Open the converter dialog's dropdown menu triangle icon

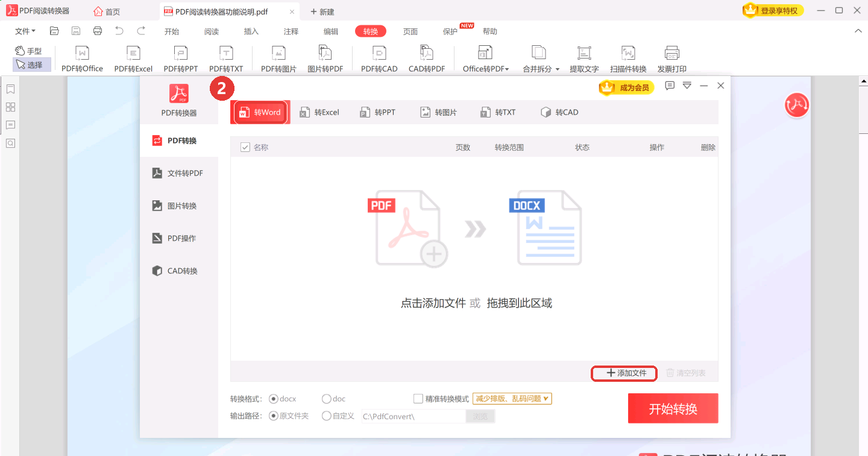click(x=687, y=86)
